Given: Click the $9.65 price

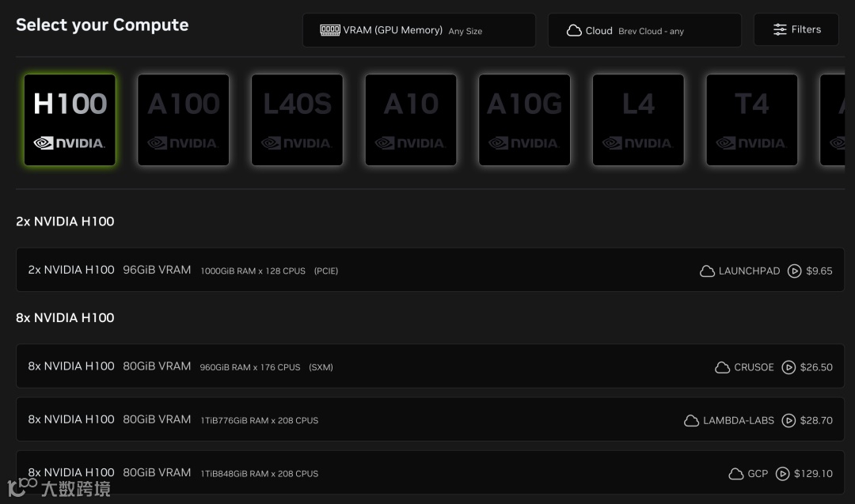Looking at the screenshot, I should pos(819,271).
